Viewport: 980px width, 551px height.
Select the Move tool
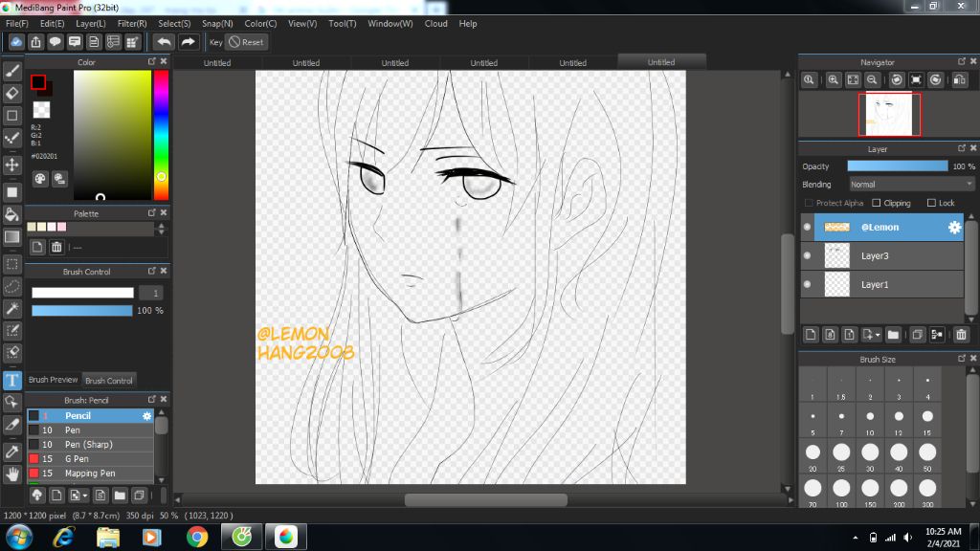pyautogui.click(x=11, y=165)
